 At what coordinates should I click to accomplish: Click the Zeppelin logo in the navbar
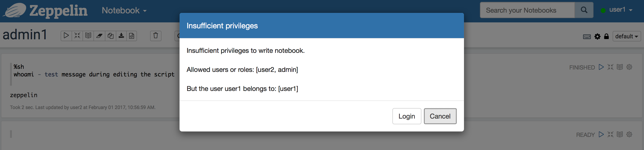point(45,10)
